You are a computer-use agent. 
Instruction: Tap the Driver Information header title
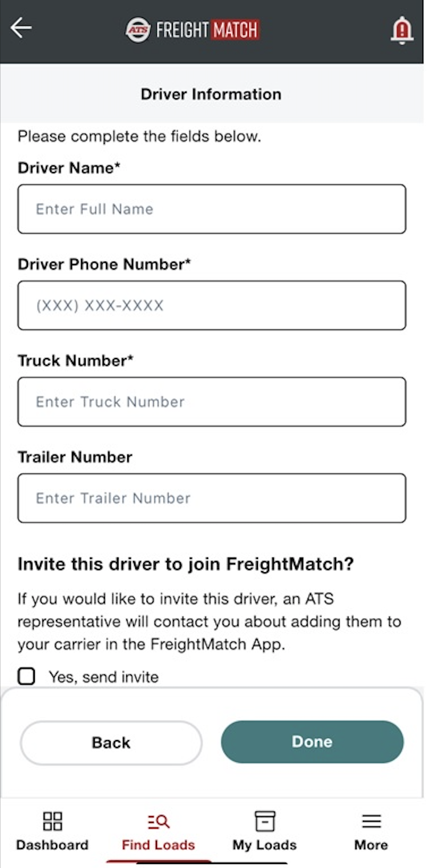211,94
